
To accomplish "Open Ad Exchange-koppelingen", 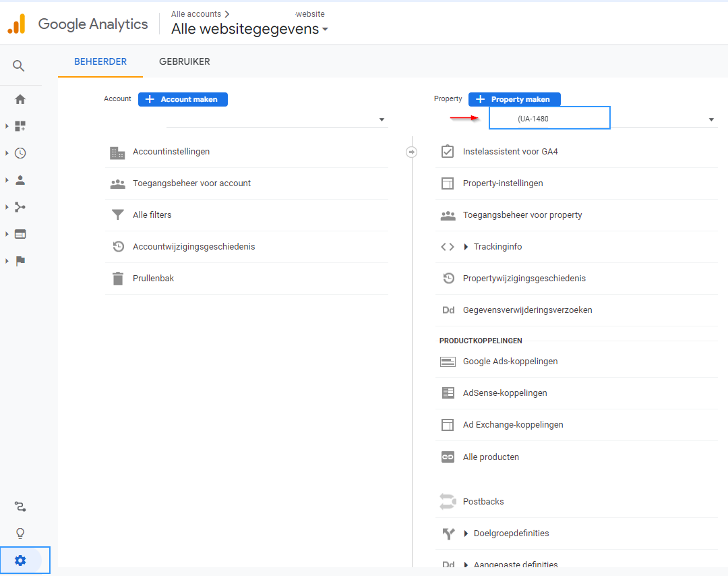I will pos(576,424).
